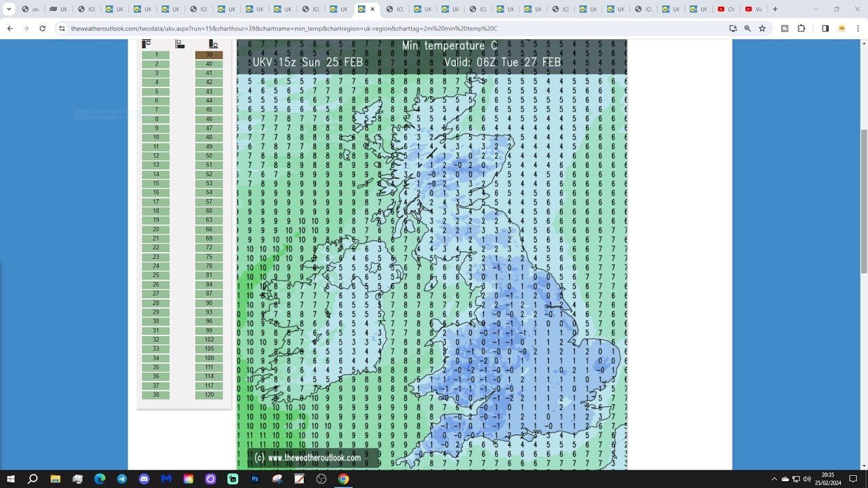Image resolution: width=868 pixels, height=488 pixels.
Task: Select chart hour 72
Action: click(209, 247)
